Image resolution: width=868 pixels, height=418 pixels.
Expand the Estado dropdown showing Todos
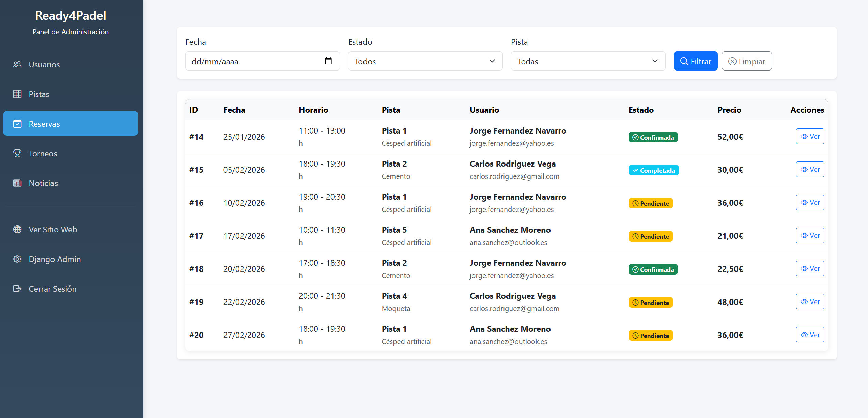tap(425, 61)
